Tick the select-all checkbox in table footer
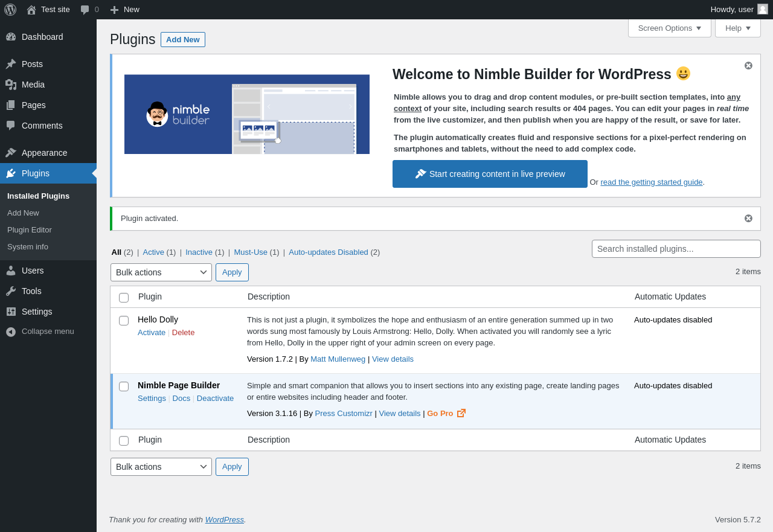Screen dimensions: 773x532 coord(124,441)
